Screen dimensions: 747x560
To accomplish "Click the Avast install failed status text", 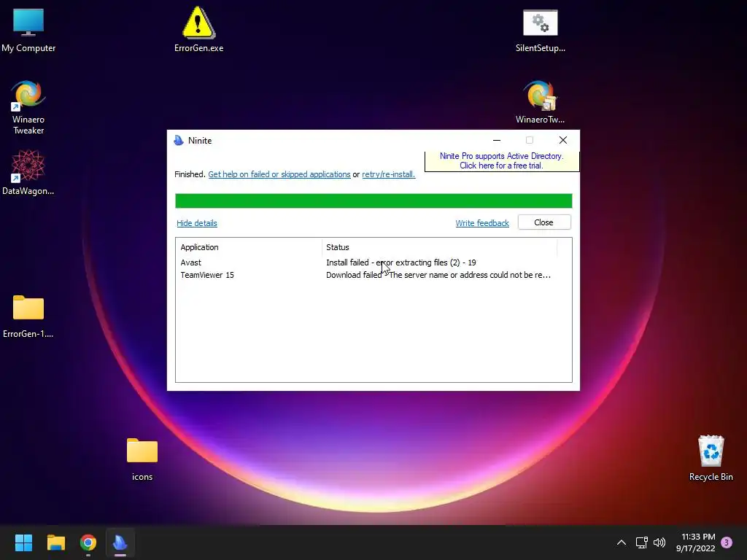I will click(401, 262).
